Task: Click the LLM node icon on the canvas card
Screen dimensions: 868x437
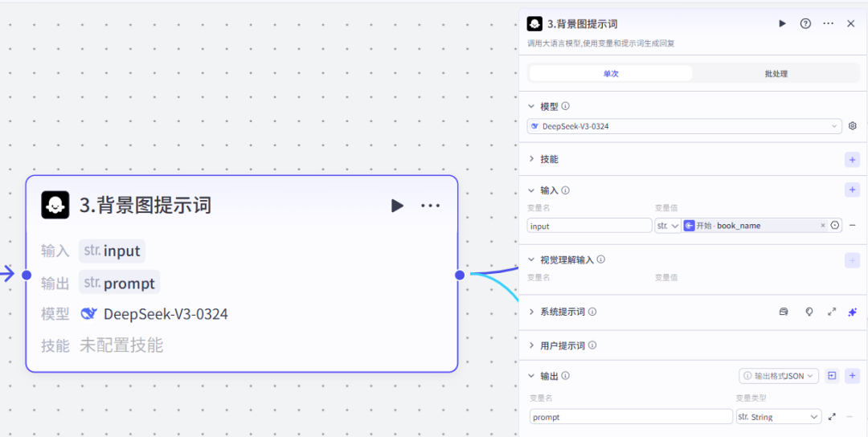Action: tap(55, 205)
